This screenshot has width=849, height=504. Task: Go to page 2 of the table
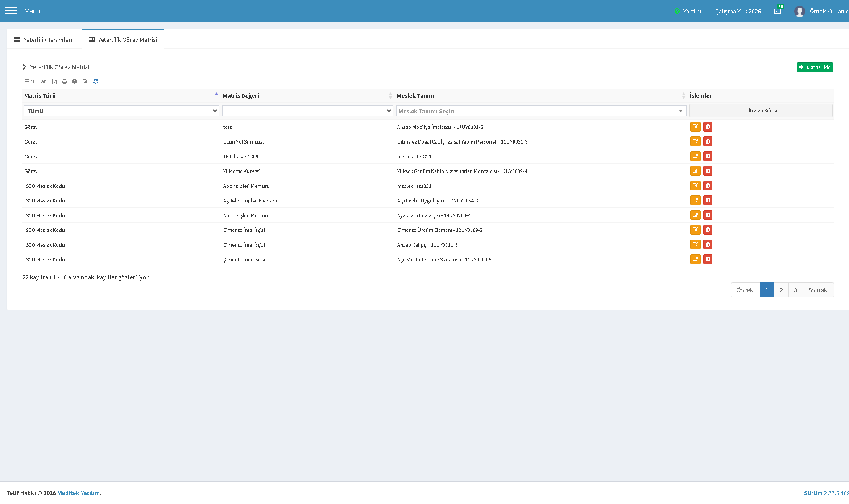(x=781, y=290)
